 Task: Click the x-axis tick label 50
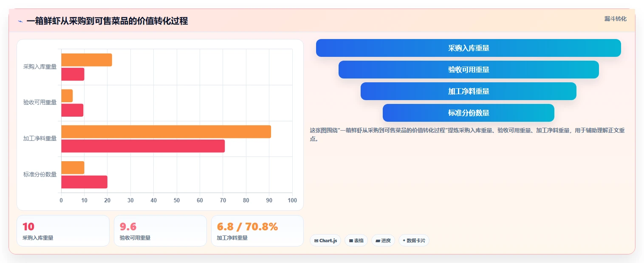click(x=177, y=200)
